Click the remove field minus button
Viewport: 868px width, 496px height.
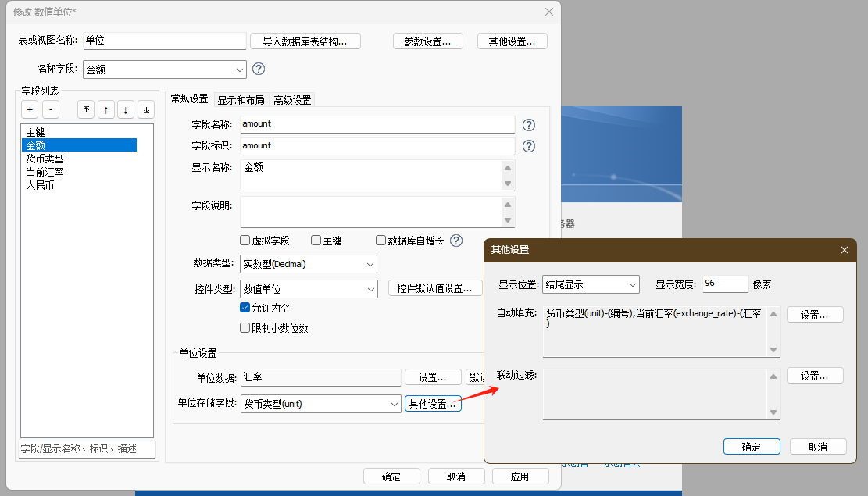tap(50, 110)
